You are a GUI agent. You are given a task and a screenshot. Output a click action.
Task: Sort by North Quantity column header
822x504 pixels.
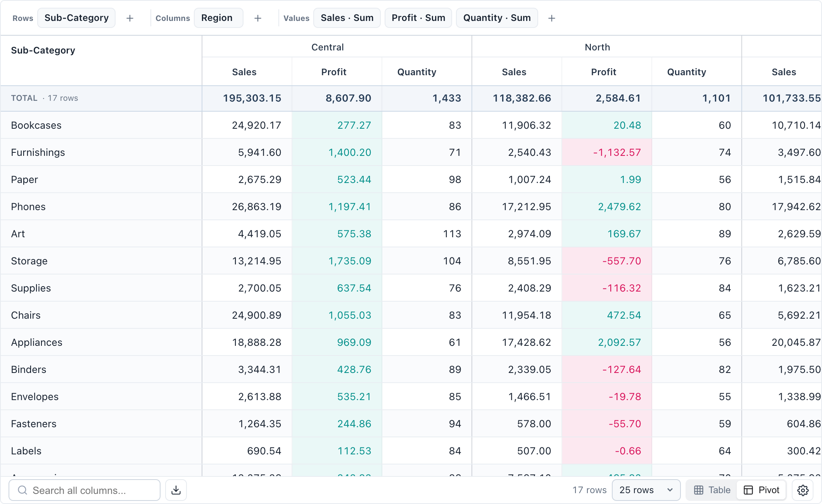(687, 72)
